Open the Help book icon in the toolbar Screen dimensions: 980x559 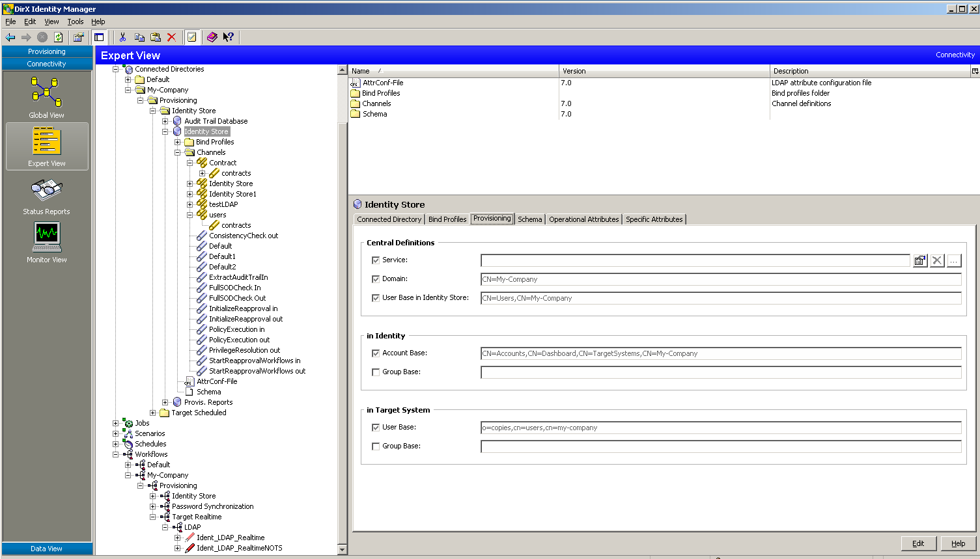[212, 37]
